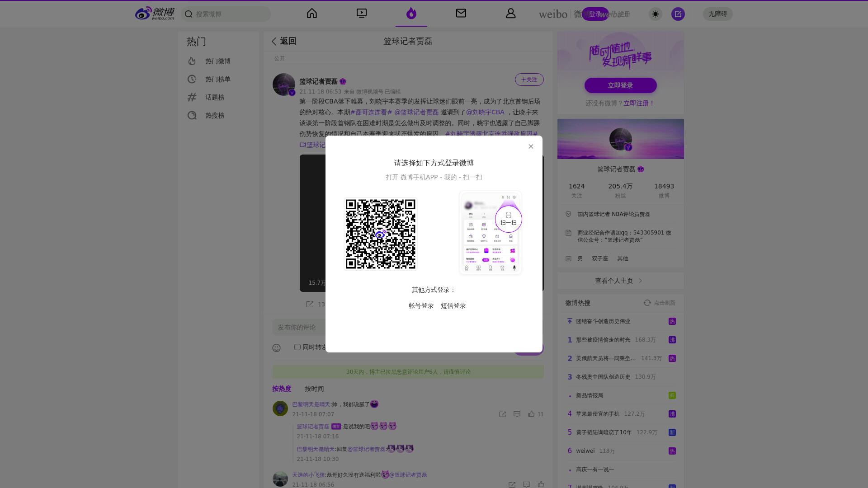This screenshot has width=868, height=488.
Task: Like the comment from 天选的小飞侠
Action: point(541,484)
